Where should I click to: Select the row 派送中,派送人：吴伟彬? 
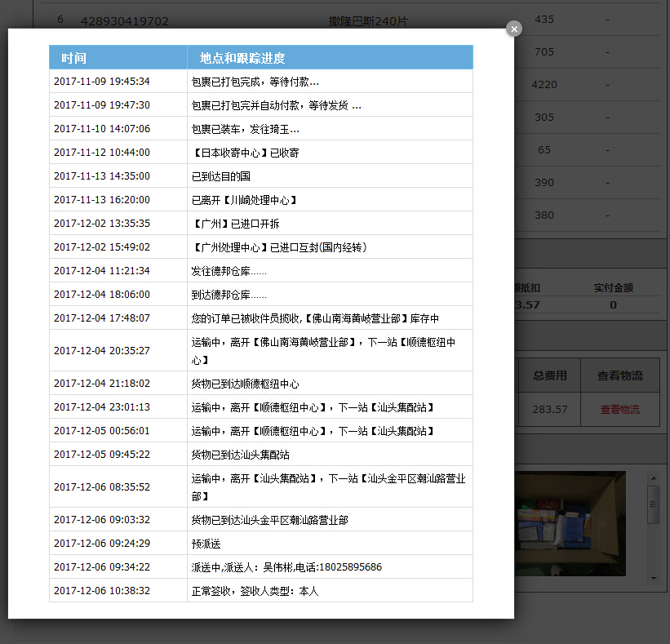coord(330,566)
